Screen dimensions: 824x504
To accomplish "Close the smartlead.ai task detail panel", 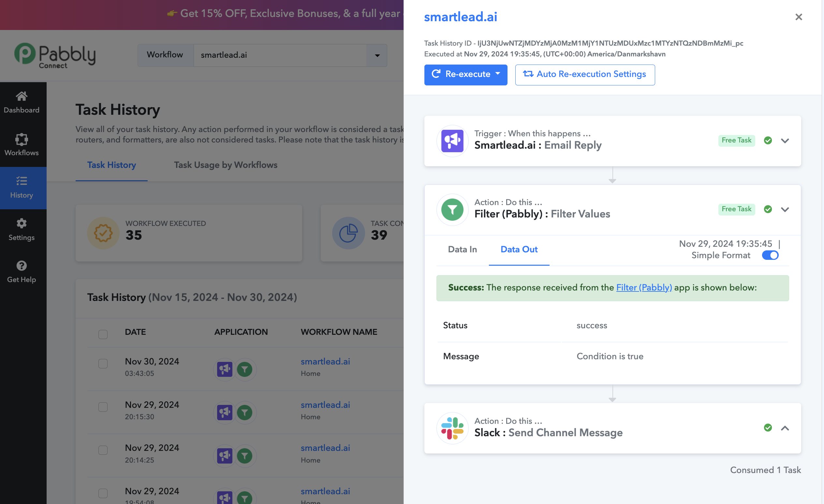I will click(799, 17).
